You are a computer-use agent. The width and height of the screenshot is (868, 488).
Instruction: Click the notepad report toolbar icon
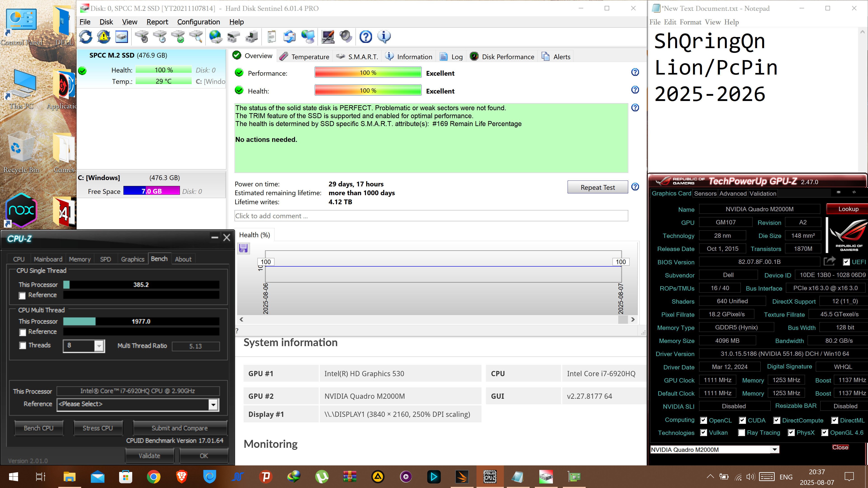click(x=271, y=37)
